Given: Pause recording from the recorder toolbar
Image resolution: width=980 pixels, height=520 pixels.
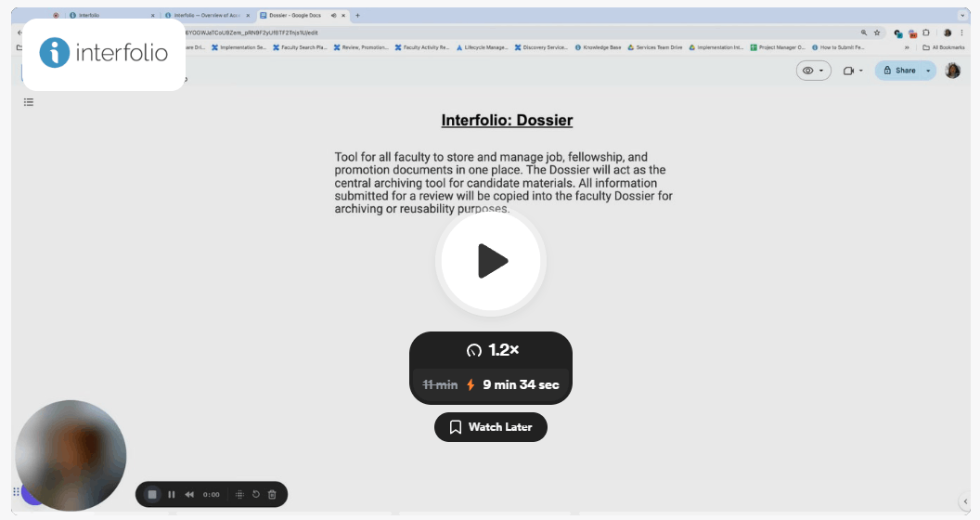Looking at the screenshot, I should 172,495.
